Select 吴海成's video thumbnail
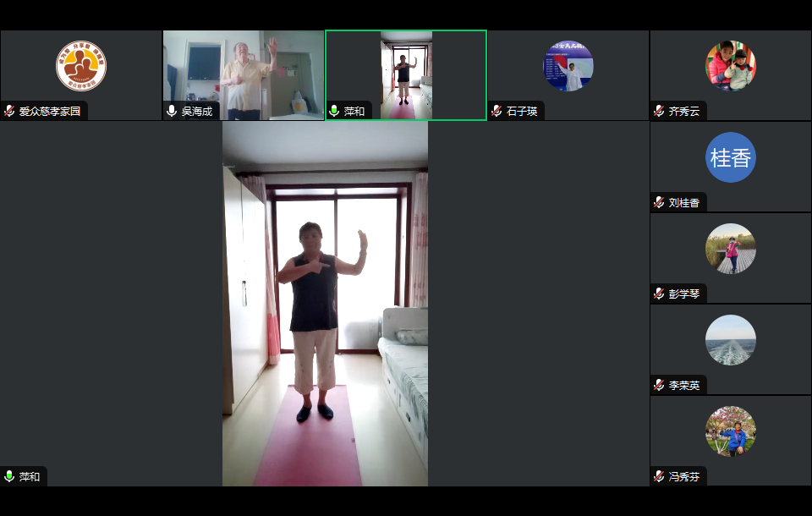The height and width of the screenshot is (516, 812). click(x=243, y=74)
